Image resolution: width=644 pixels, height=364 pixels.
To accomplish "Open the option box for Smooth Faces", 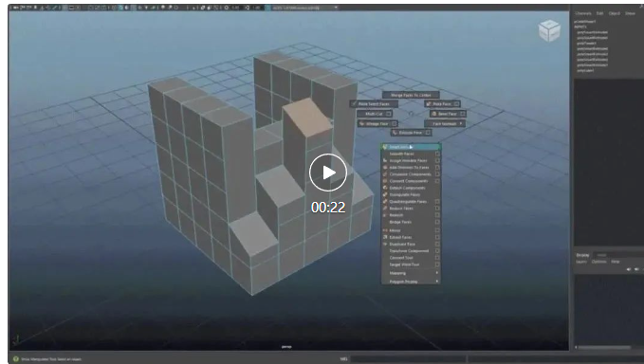I will tap(437, 154).
